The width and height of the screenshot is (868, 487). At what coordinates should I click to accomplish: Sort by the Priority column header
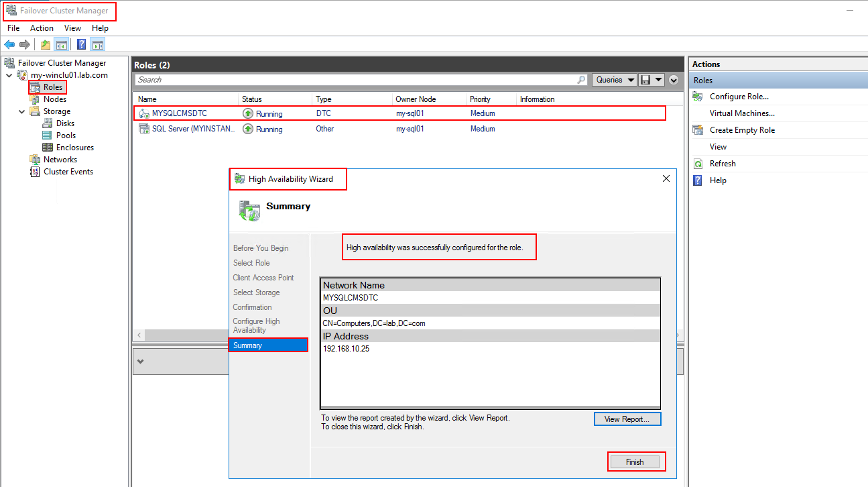[491, 99]
